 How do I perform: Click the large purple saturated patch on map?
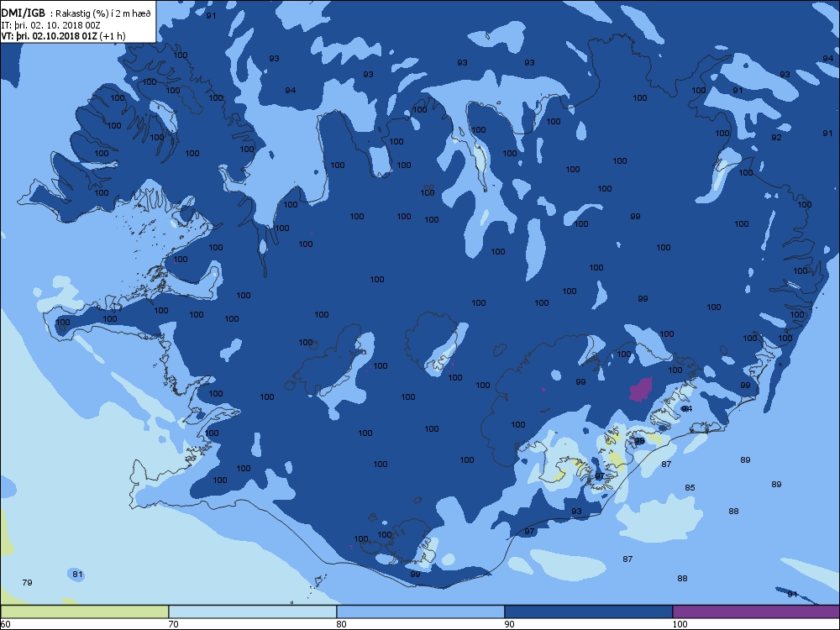[641, 390]
